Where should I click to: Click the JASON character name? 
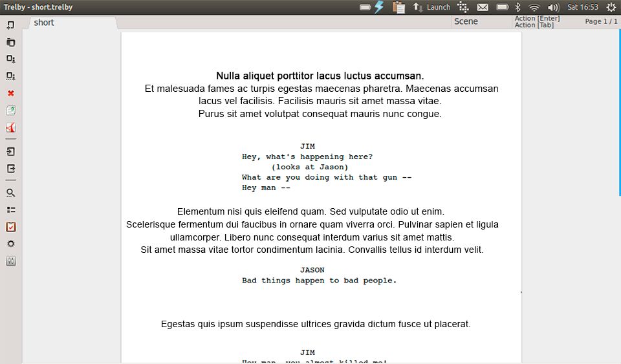(312, 270)
